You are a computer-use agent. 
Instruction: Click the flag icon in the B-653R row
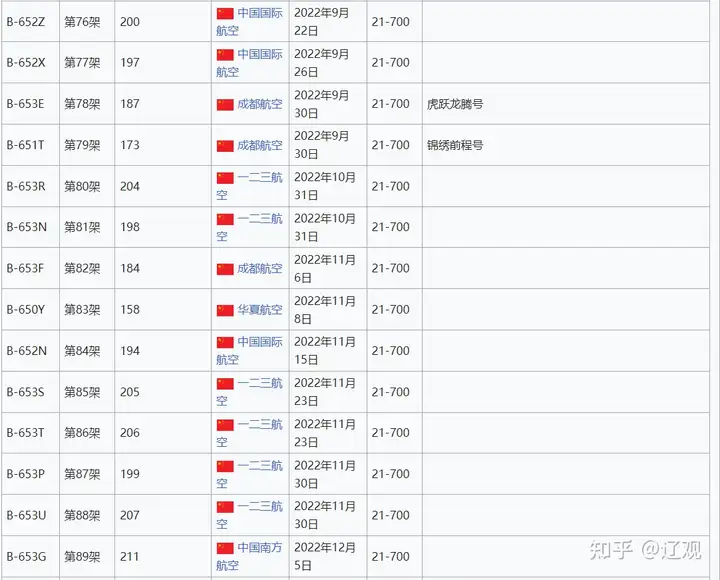pos(225,178)
